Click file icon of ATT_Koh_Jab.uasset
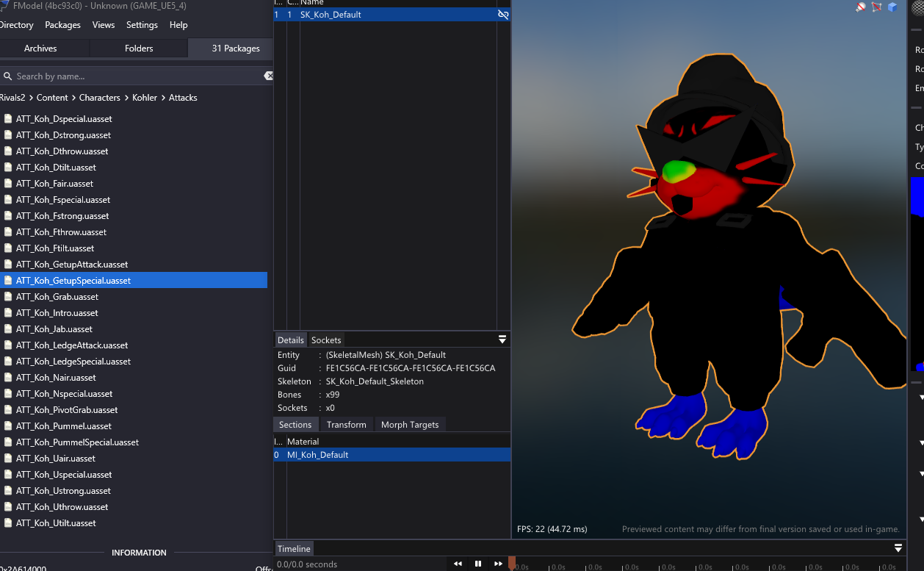 [8, 328]
